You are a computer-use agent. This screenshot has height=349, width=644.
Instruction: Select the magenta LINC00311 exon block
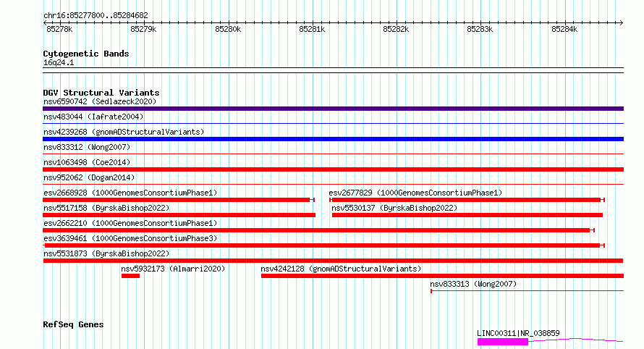pos(503,342)
